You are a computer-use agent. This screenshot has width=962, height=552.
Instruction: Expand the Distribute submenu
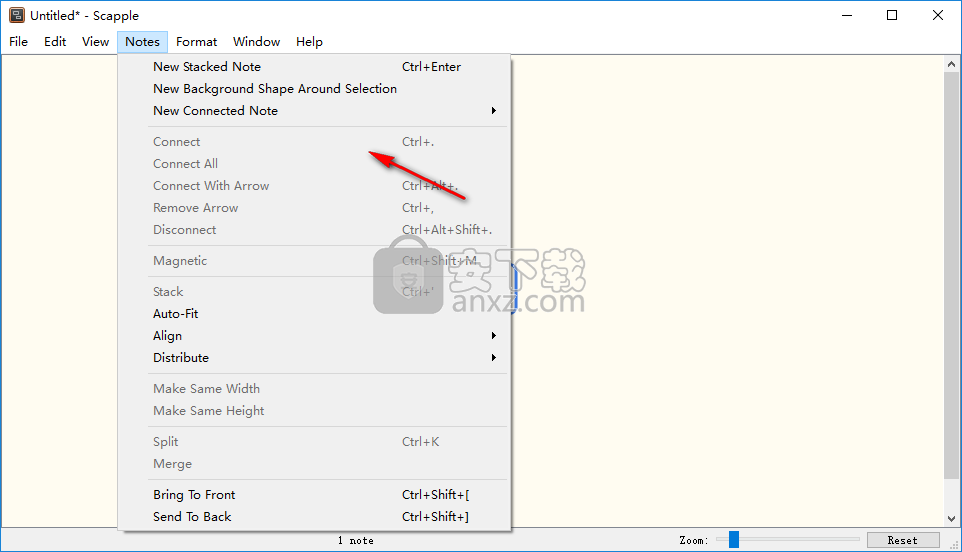pyautogui.click(x=314, y=358)
